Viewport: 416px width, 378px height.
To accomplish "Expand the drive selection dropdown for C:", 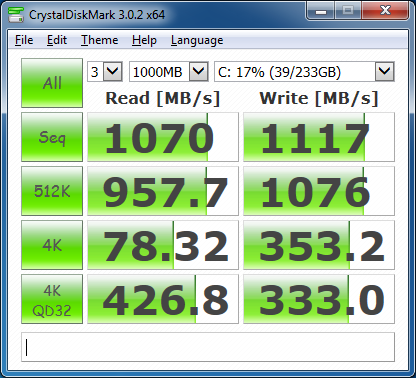I will click(385, 71).
